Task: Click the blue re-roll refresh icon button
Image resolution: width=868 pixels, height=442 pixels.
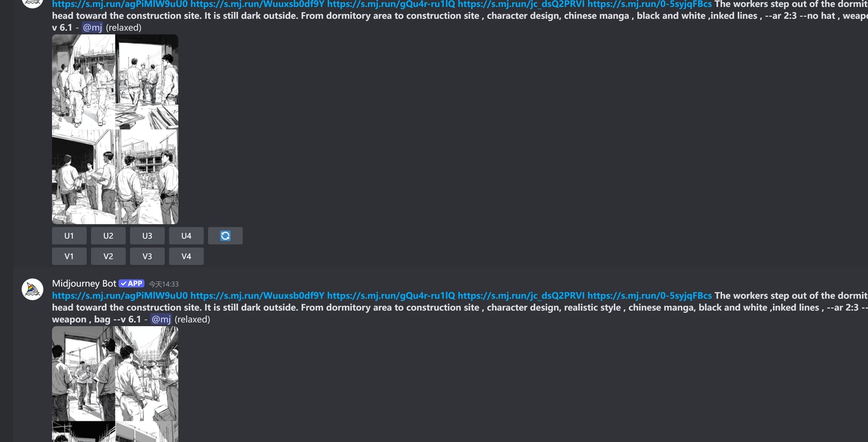Action: (225, 236)
